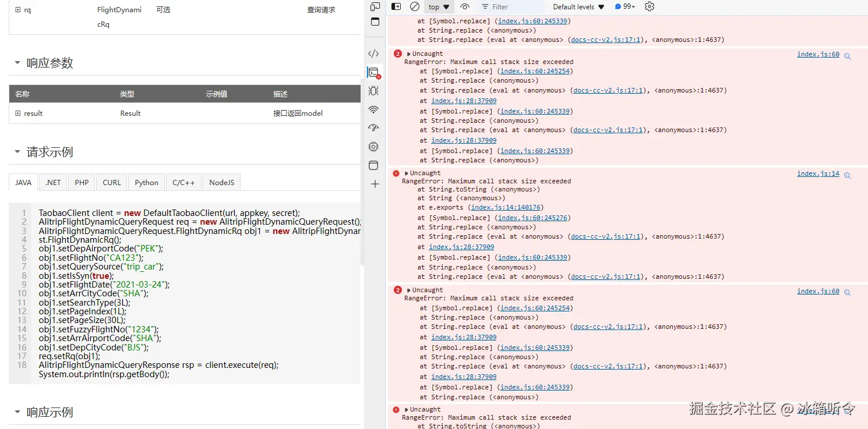This screenshot has height=429, width=868.
Task: Open the Network panel wifi icon
Action: [x=374, y=109]
